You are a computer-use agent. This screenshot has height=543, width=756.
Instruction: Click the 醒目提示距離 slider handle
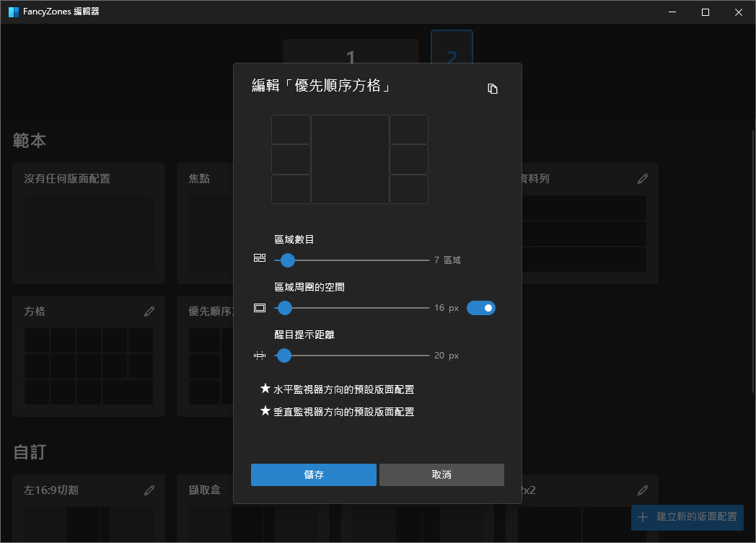tap(283, 355)
